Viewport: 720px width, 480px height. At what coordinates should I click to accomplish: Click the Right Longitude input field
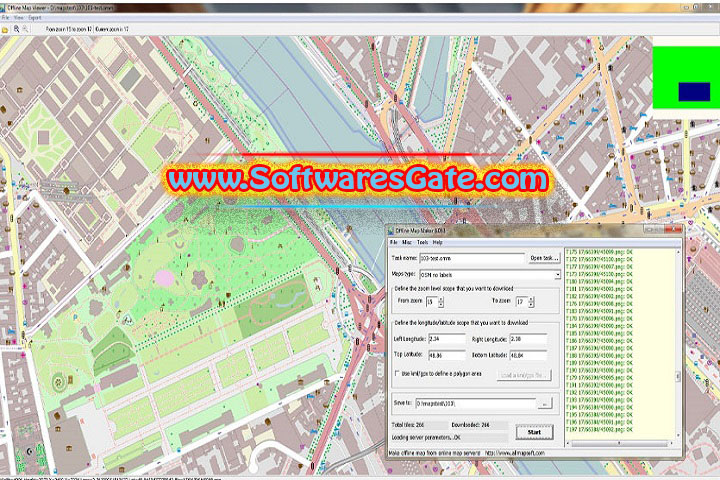coord(528,339)
